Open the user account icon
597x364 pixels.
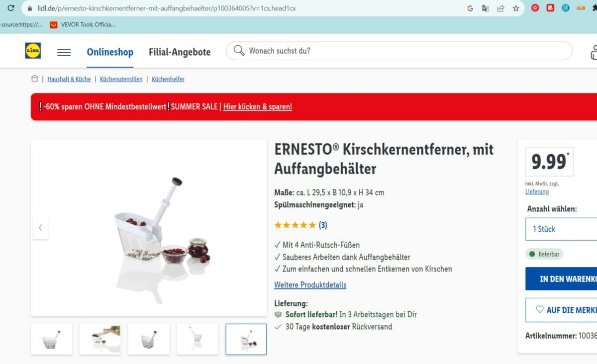point(594,52)
